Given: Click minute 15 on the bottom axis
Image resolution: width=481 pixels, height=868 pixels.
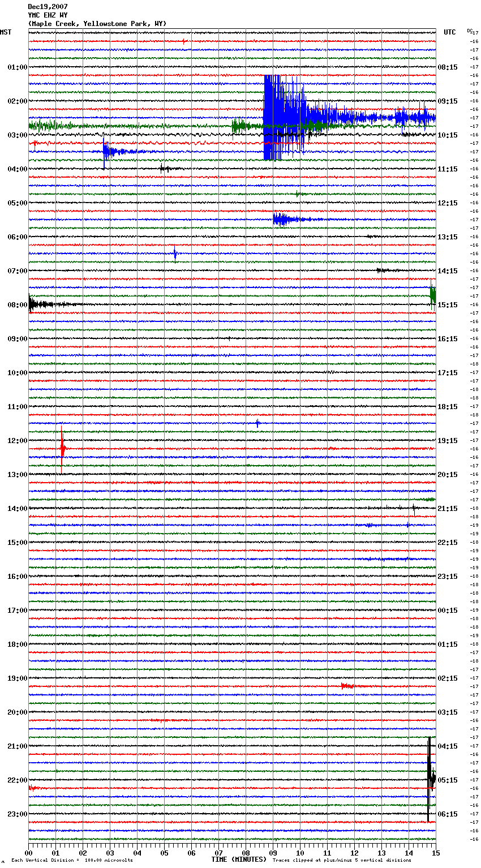Looking at the screenshot, I should (x=436, y=853).
